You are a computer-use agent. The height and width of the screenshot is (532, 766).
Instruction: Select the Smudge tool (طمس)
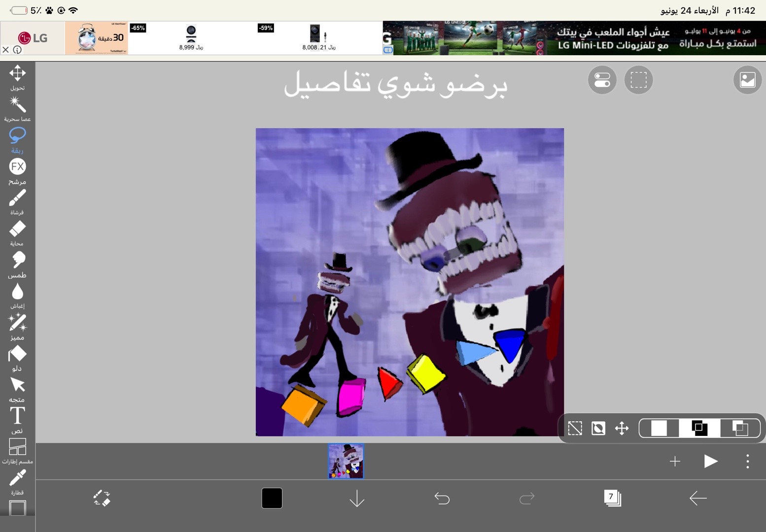[17, 265]
